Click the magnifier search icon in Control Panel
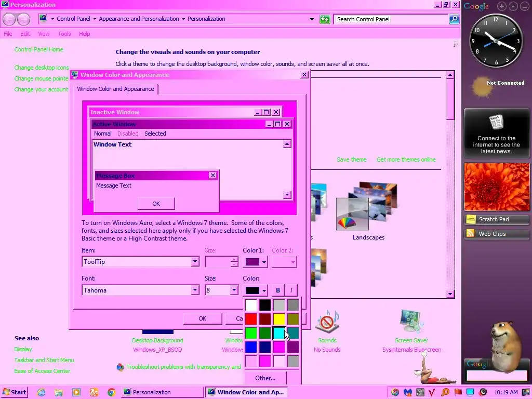Viewport: 532px width, 399px height. pos(454,19)
